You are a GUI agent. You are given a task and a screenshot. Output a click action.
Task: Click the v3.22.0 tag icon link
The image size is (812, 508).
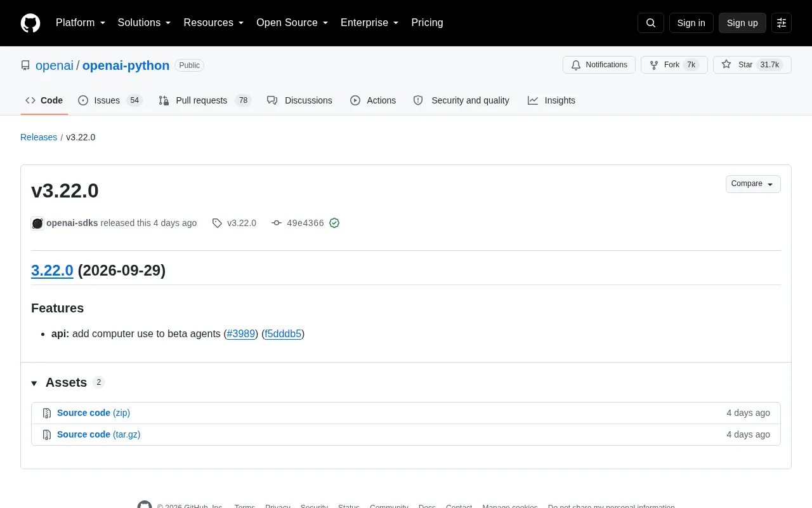[x=234, y=223]
